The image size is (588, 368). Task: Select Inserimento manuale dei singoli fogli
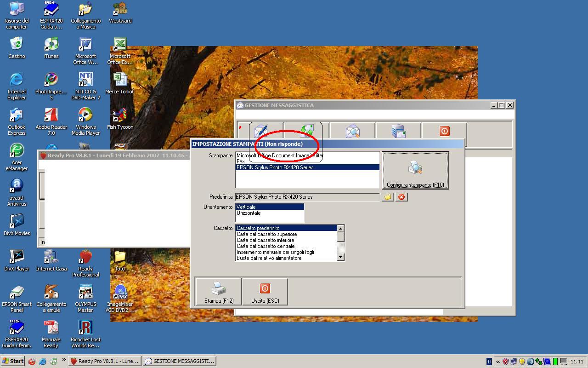[286, 252]
